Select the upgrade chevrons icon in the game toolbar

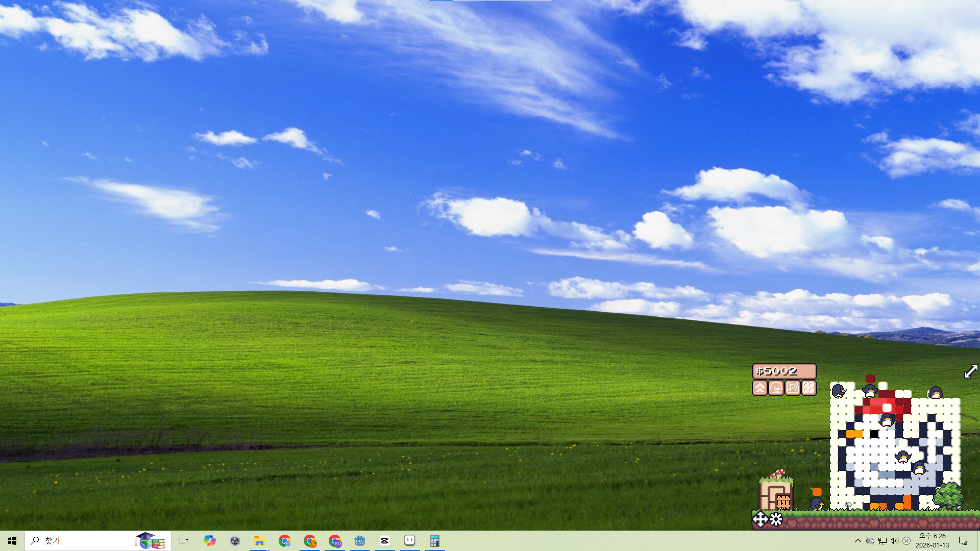(x=760, y=388)
